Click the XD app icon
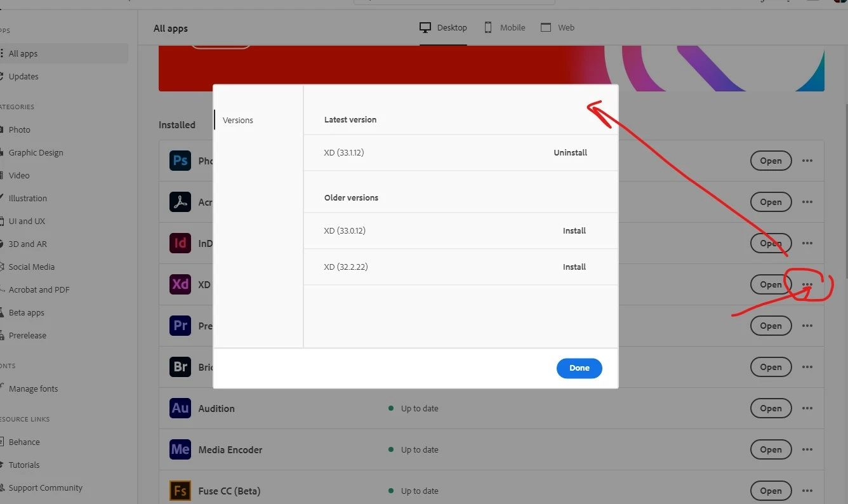 coord(180,284)
